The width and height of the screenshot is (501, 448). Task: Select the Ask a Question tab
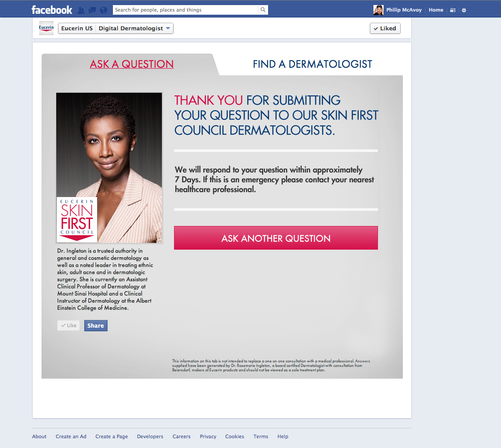point(132,64)
